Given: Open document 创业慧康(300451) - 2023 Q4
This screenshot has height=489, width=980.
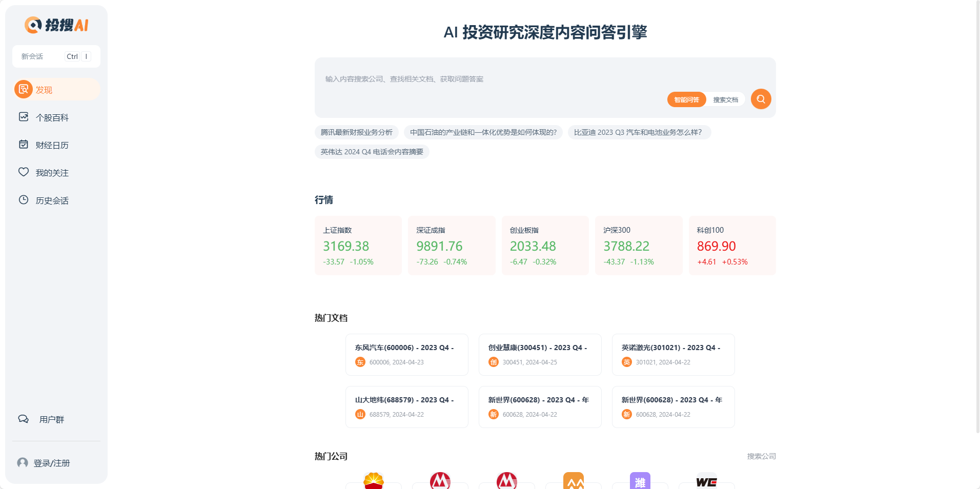Looking at the screenshot, I should [x=540, y=355].
